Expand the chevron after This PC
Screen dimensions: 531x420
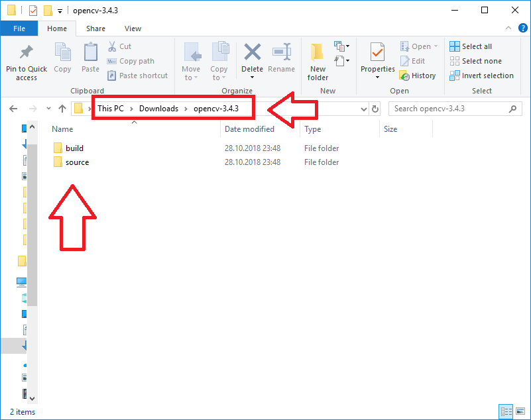click(131, 109)
